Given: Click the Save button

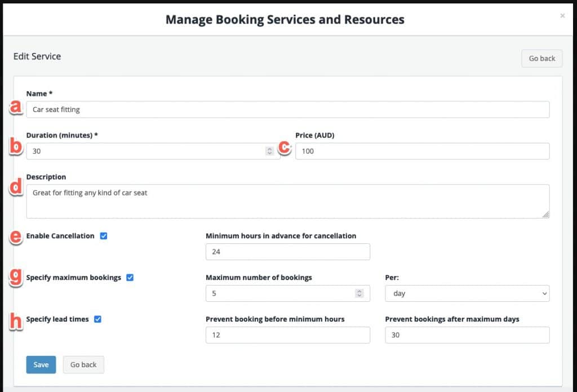Looking at the screenshot, I should click(41, 364).
